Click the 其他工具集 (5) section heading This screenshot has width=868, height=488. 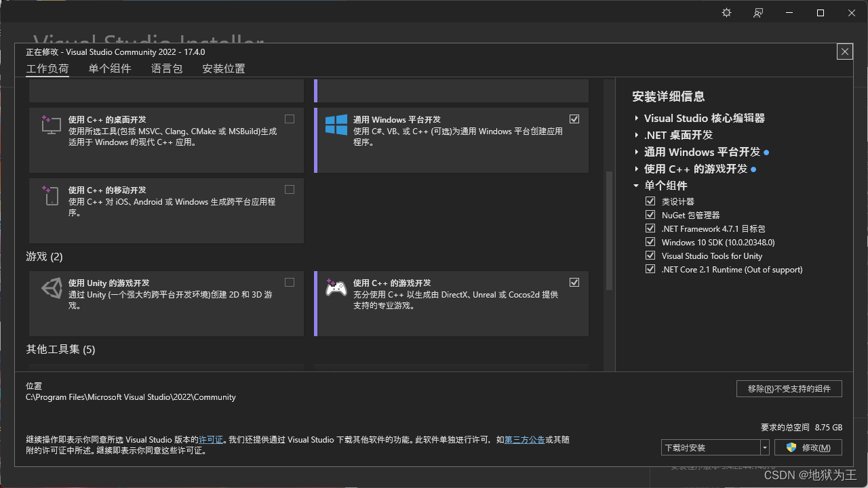pyautogui.click(x=60, y=349)
